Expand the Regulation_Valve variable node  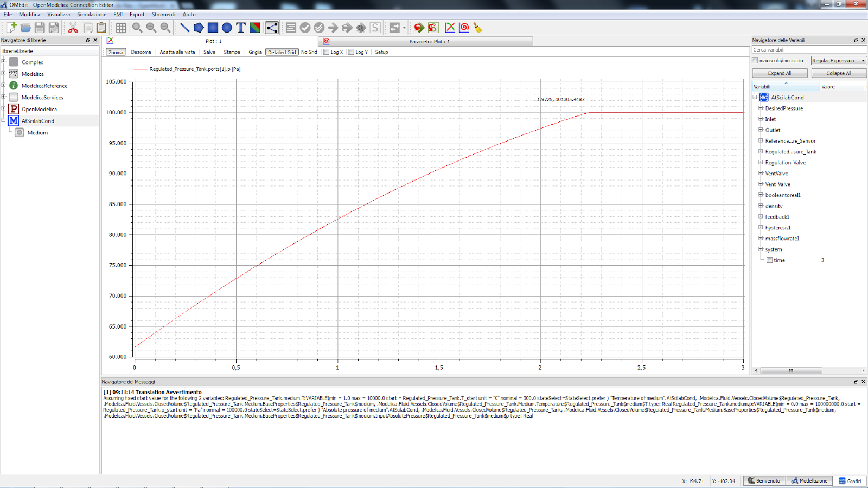(761, 162)
